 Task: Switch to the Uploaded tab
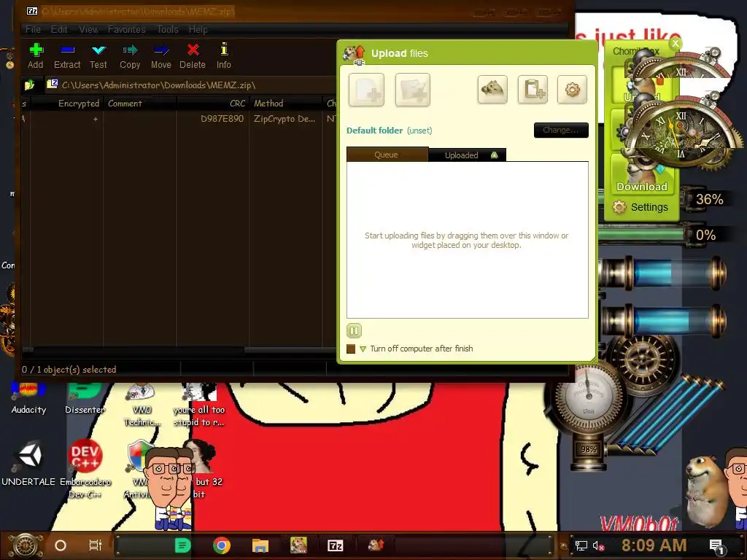coord(467,155)
